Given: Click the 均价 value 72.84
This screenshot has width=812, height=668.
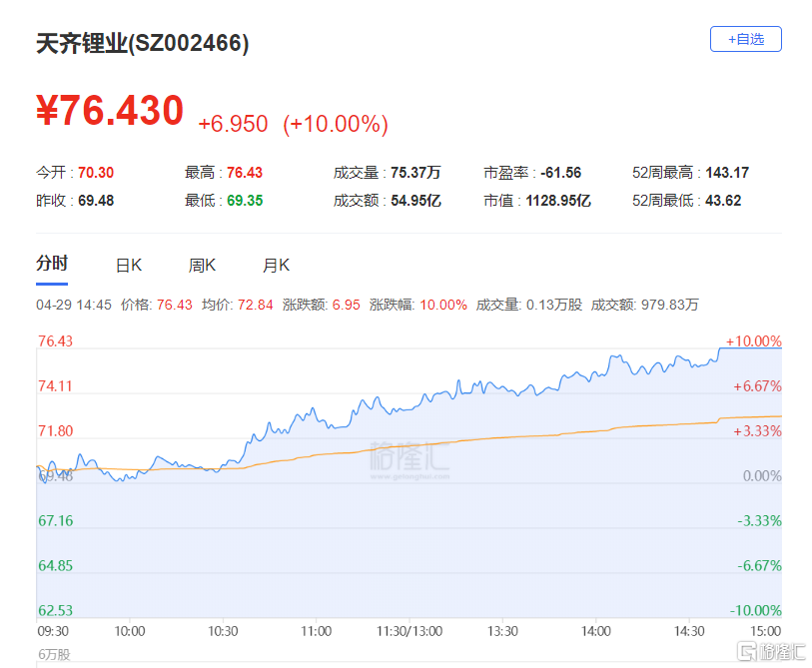Looking at the screenshot, I should (x=256, y=305).
